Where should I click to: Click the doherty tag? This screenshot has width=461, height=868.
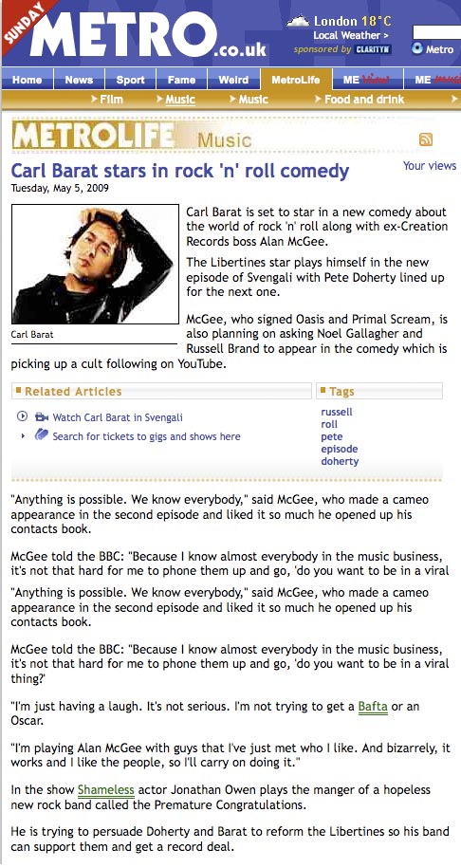(340, 461)
